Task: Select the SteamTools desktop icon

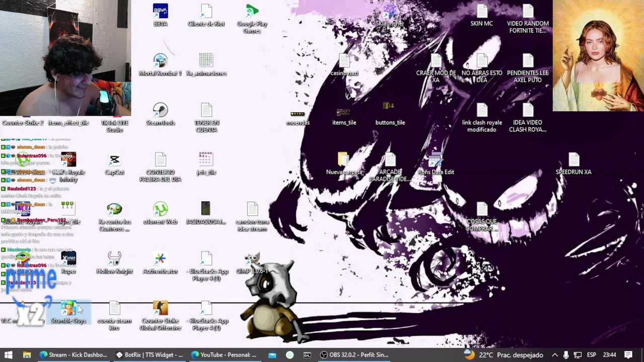Action: [x=160, y=114]
